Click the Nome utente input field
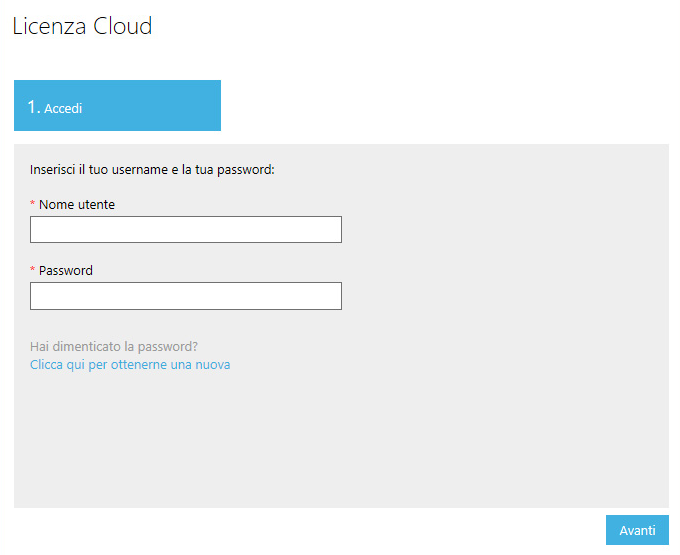The width and height of the screenshot is (680, 555). [186, 229]
